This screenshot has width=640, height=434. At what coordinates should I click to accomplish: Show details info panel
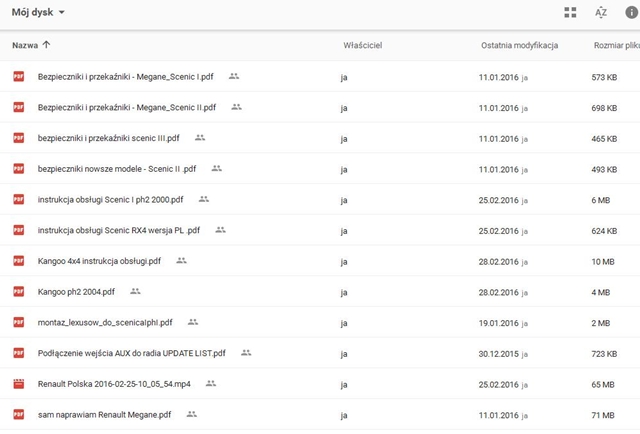point(631,12)
